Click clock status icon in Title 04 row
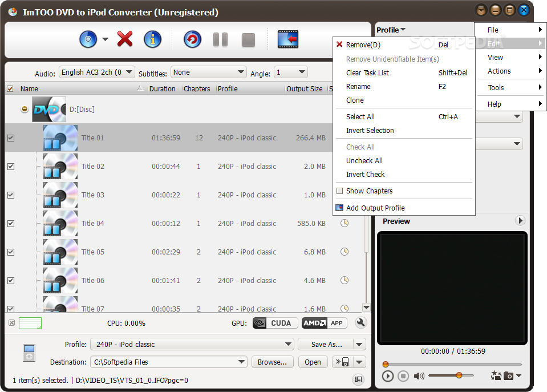 345,223
